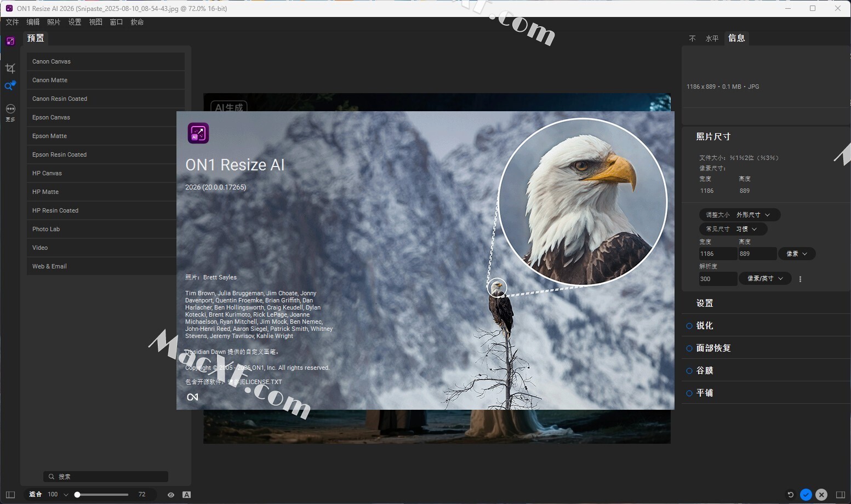Open the zoom level 100 dropdown arrow
Image resolution: width=851 pixels, height=504 pixels.
(x=66, y=495)
